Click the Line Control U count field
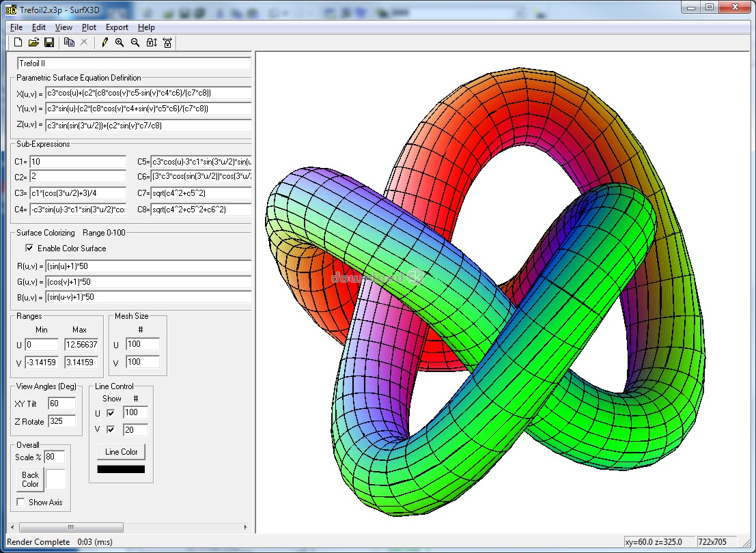756x553 pixels. (x=135, y=412)
